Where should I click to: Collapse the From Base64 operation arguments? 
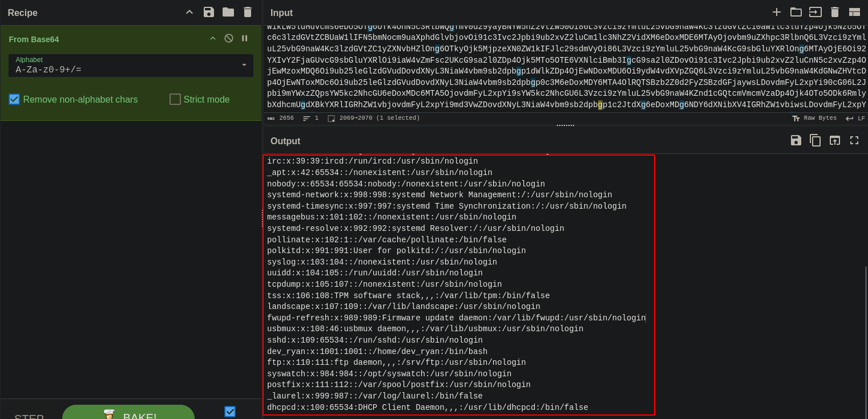coord(213,38)
